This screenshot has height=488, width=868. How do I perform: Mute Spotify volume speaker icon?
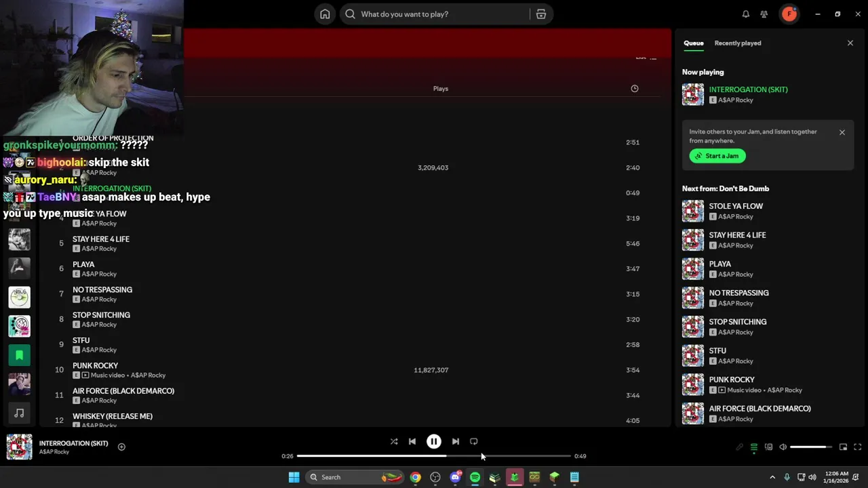[783, 447]
